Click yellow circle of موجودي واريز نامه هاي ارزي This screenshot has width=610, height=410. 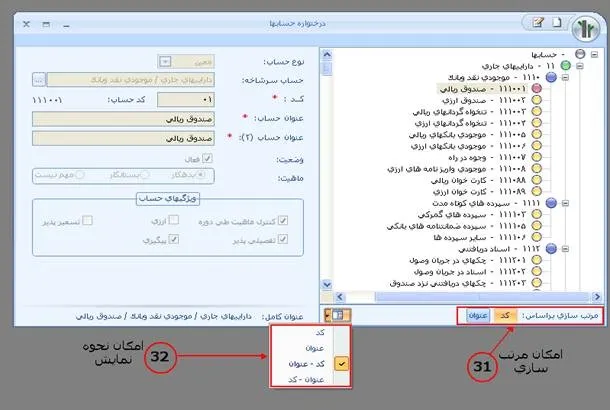536,168
